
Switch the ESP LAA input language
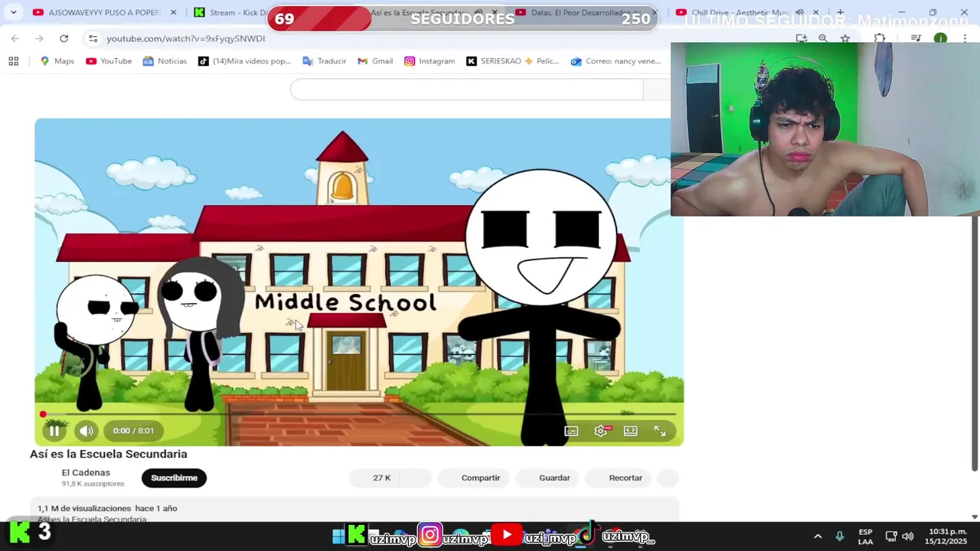[x=865, y=536]
